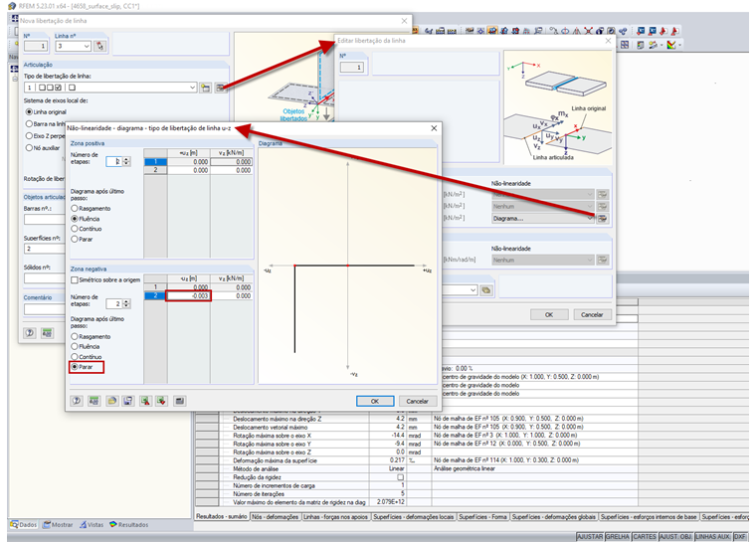
Task: Open Linhas - forças nos apoios tab
Action: click(x=335, y=516)
